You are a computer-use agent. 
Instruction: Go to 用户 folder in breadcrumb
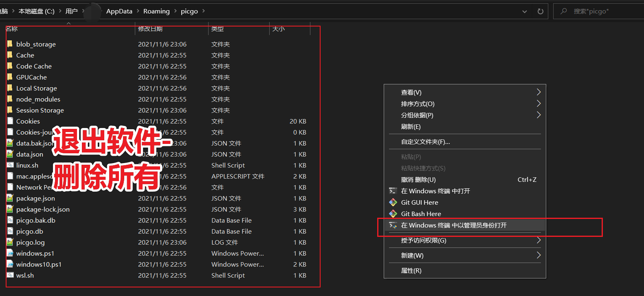(71, 11)
